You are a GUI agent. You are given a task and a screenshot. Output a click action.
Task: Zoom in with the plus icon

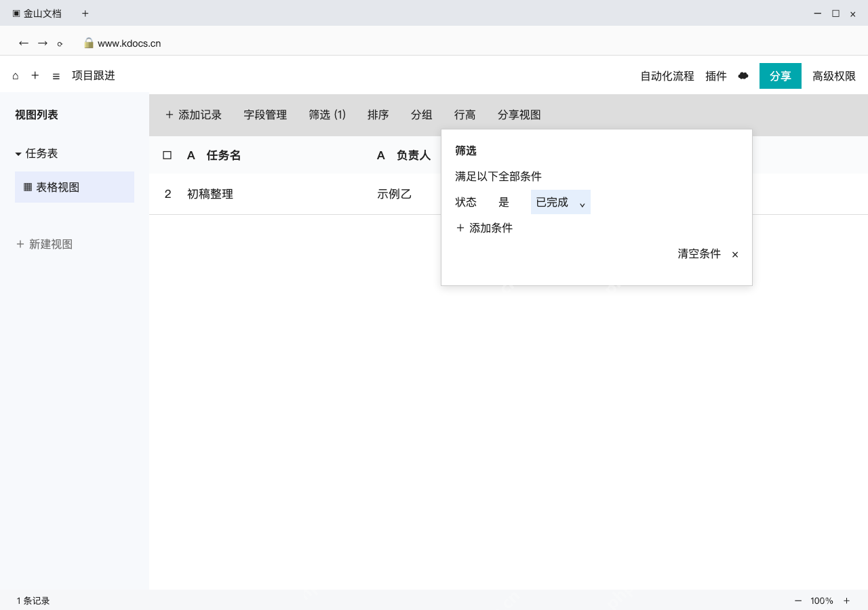pos(846,601)
